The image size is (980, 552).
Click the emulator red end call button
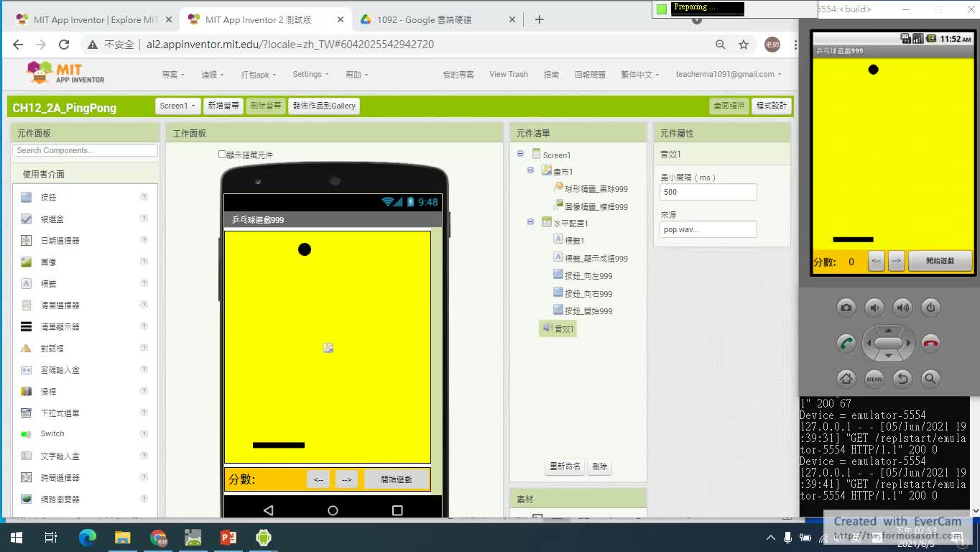pos(930,343)
